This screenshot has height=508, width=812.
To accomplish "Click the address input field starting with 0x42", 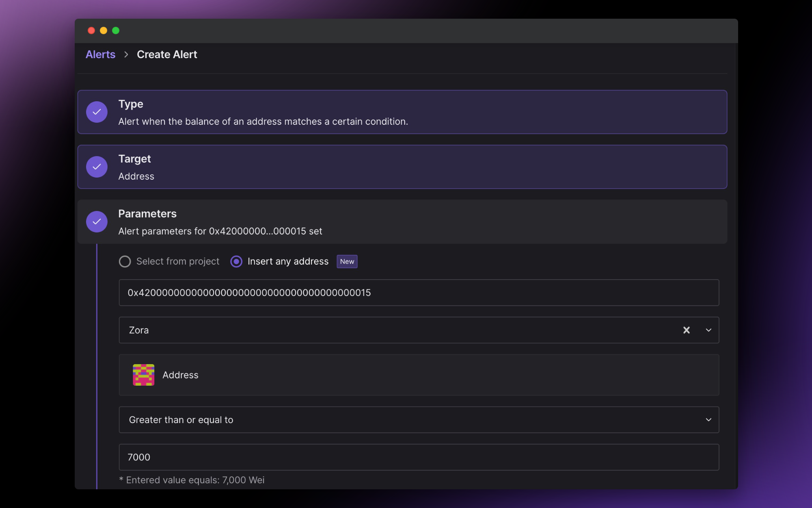I will tap(418, 293).
